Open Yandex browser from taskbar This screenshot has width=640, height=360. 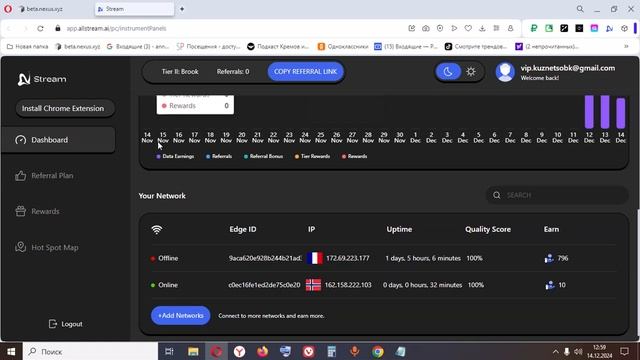click(239, 351)
